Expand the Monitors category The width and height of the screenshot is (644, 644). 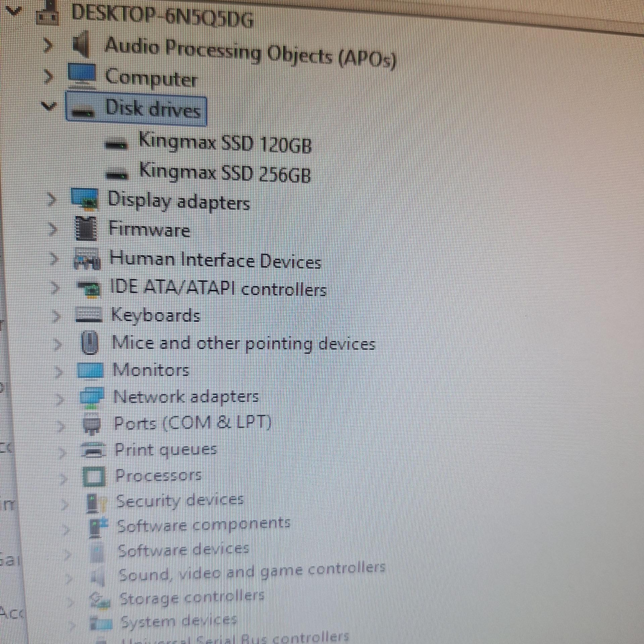coord(59,372)
